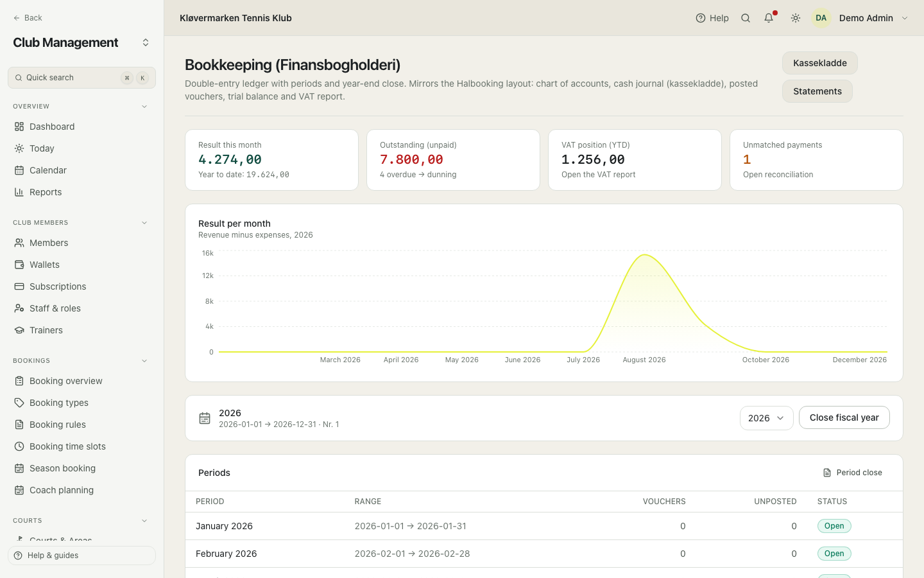This screenshot has height=578, width=924.
Task: Click the Subscriptions card icon
Action: 19,286
